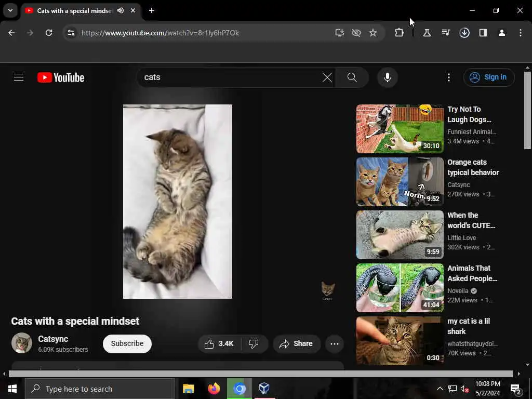Click Animals That Asked People title
The width and height of the screenshot is (532, 399).
(x=472, y=273)
